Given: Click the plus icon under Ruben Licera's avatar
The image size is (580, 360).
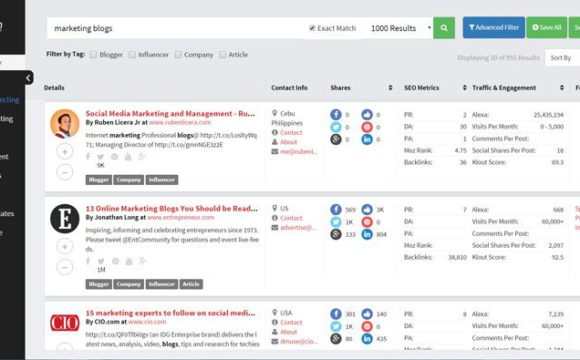Looking at the screenshot, I should pyautogui.click(x=65, y=152).
